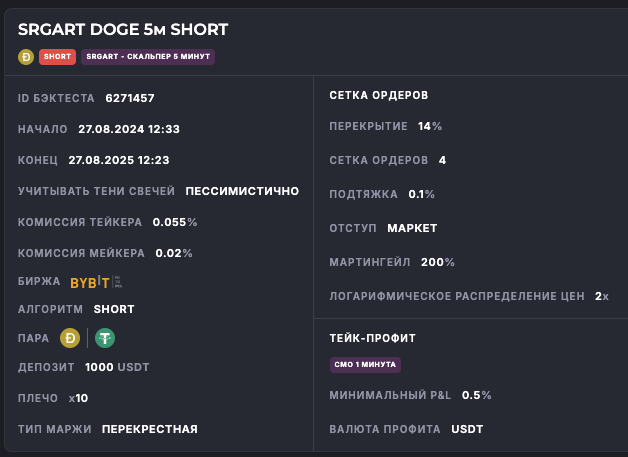Click the ТЕЙК-ПРОФИТ section heading

coord(372,338)
